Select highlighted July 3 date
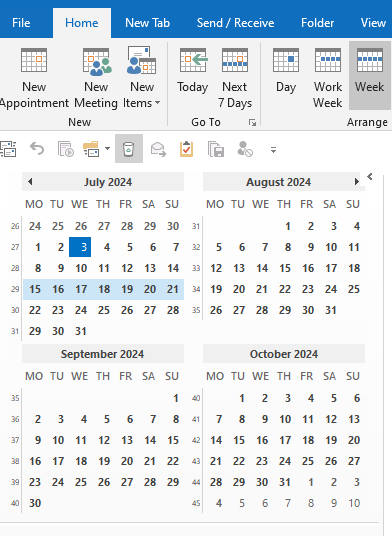 point(80,247)
